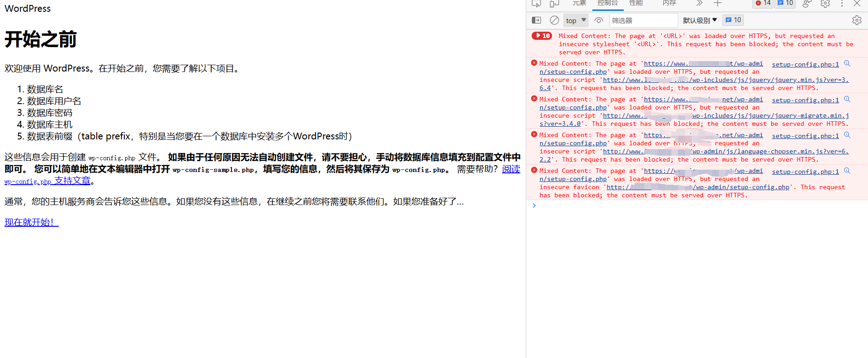
Task: Click the eye live expression icon
Action: click(x=599, y=20)
